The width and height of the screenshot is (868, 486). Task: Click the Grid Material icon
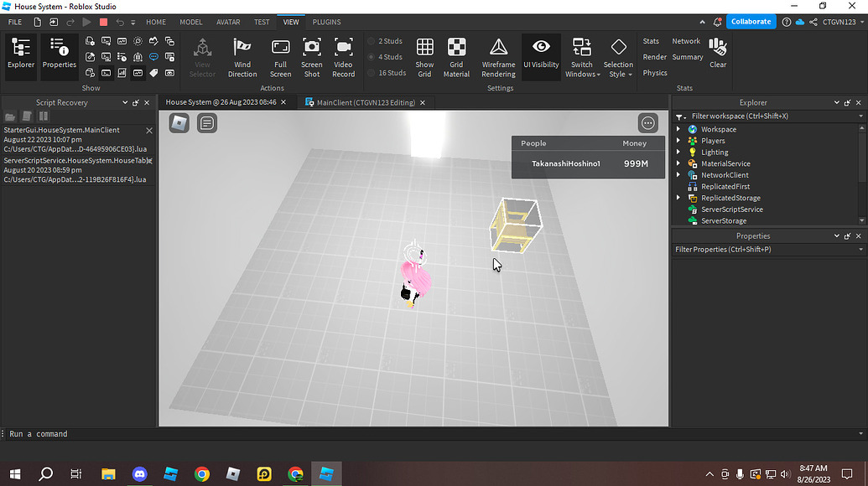coord(456,56)
